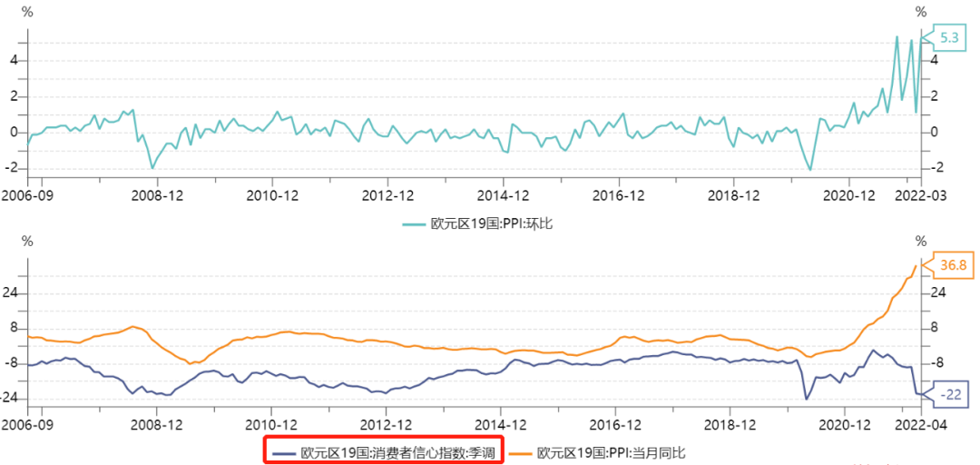
Task: Click the 2022-04 axis date on the lower chart
Action: point(922,423)
